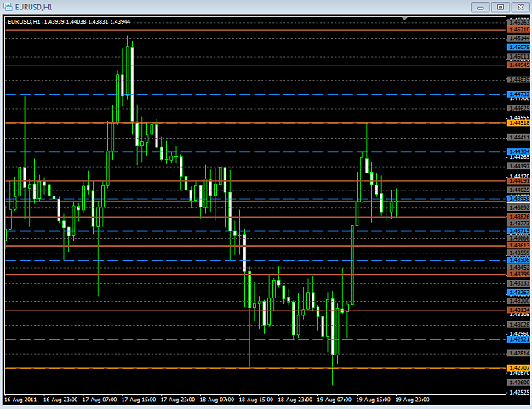Click the 19 Aug 15:00 time label
This screenshot has height=409, width=532.
373,400
